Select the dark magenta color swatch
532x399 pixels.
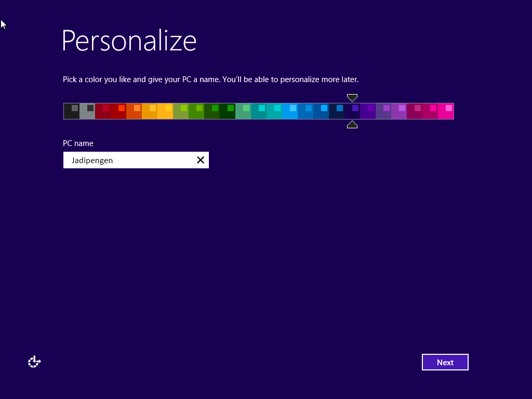(415, 111)
